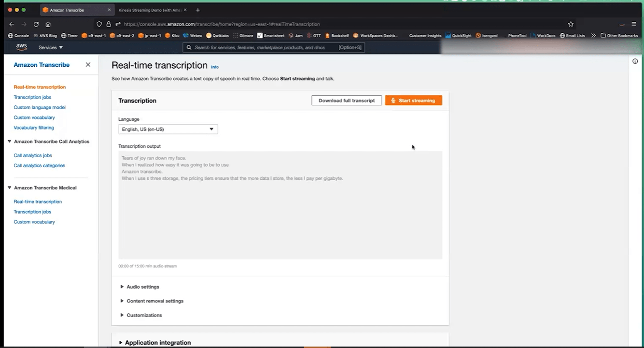Open the AWS home page via the AWS logo
Image resolution: width=644 pixels, height=348 pixels.
click(21, 47)
